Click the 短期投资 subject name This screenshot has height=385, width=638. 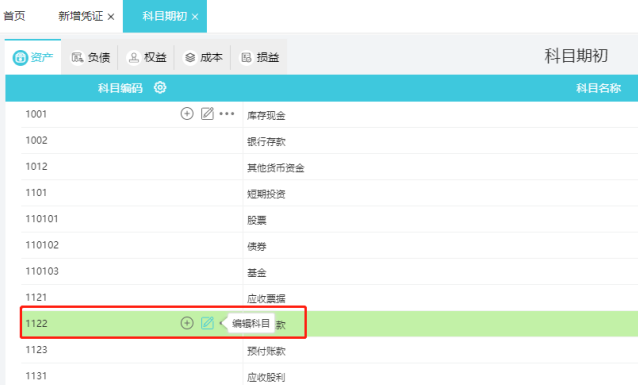pyautogui.click(x=266, y=194)
